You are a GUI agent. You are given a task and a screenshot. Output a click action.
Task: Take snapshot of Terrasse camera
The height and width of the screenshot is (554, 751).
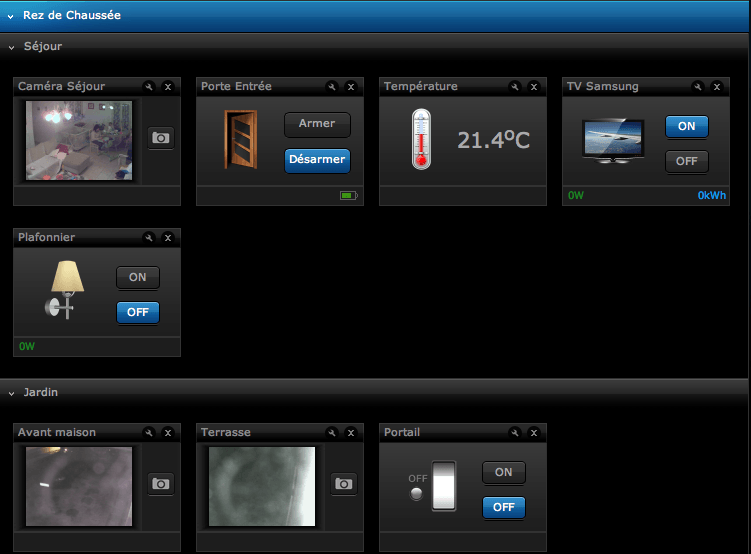(343, 484)
